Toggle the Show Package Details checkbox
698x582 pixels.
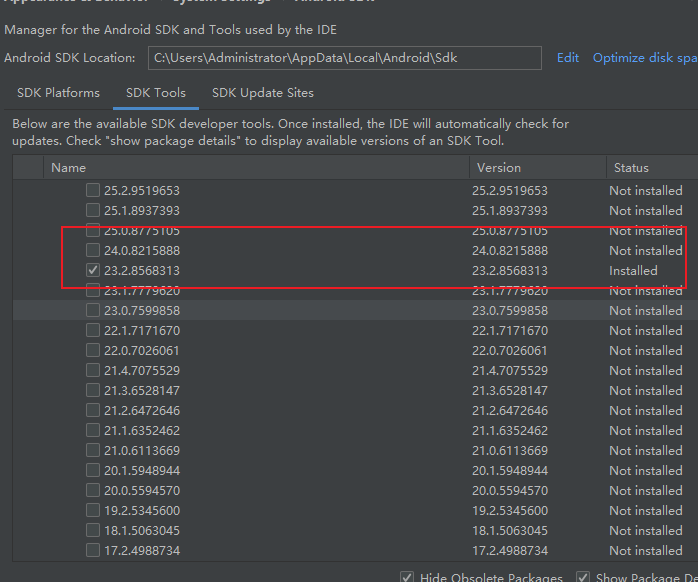(583, 577)
